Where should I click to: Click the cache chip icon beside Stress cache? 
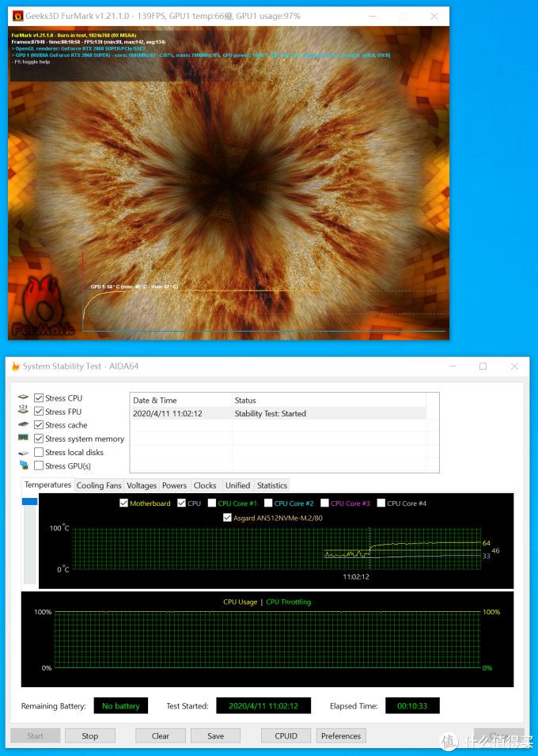[23, 425]
